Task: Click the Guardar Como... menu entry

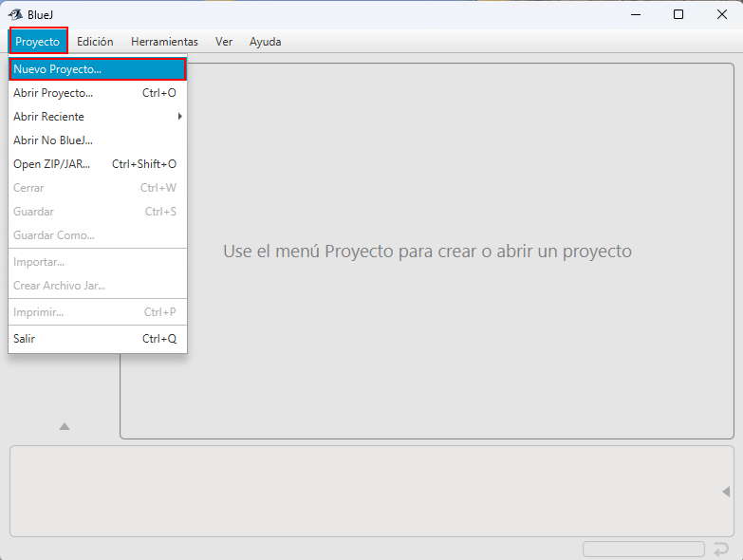Action: click(98, 235)
